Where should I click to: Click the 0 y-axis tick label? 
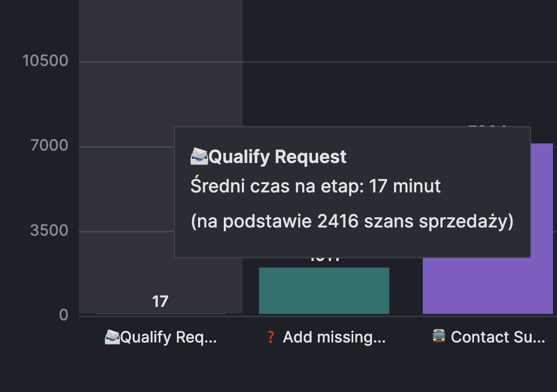[x=64, y=315]
